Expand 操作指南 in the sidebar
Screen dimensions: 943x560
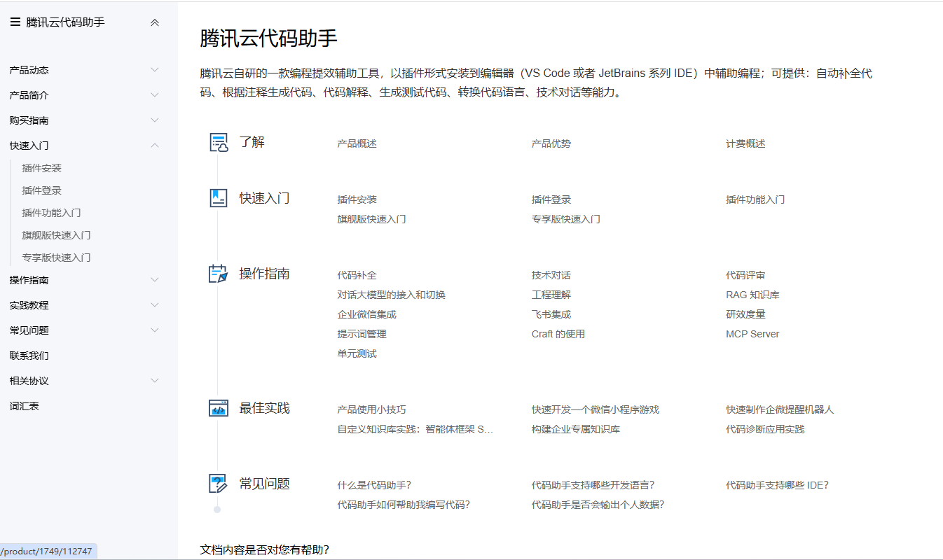point(155,280)
